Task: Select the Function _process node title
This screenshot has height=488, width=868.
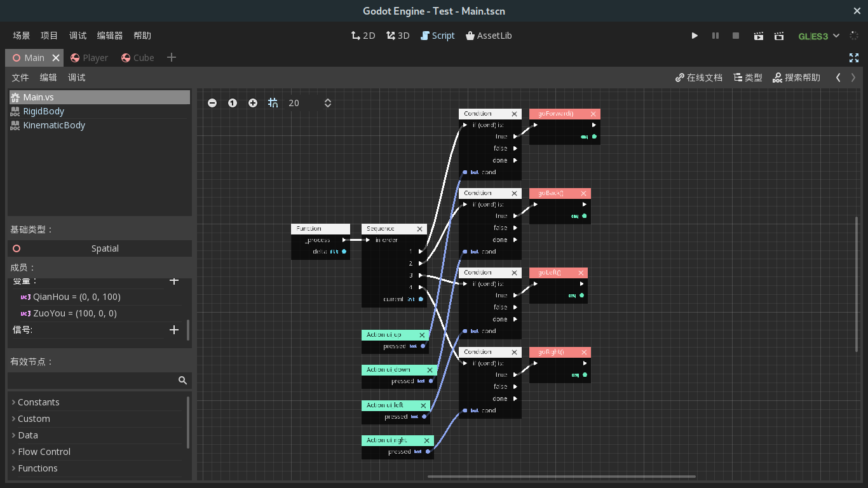Action: tap(320, 229)
